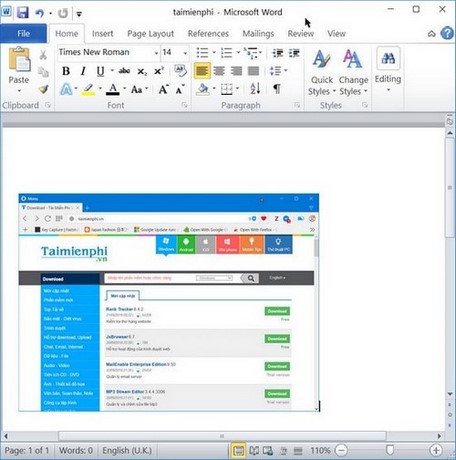The width and height of the screenshot is (456, 460).
Task: Expand the Numbering dropdown arrow
Action: pyautogui.click(x=238, y=52)
